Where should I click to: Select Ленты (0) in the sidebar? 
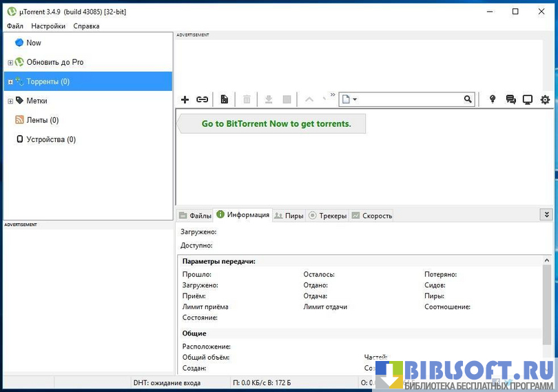coord(42,120)
